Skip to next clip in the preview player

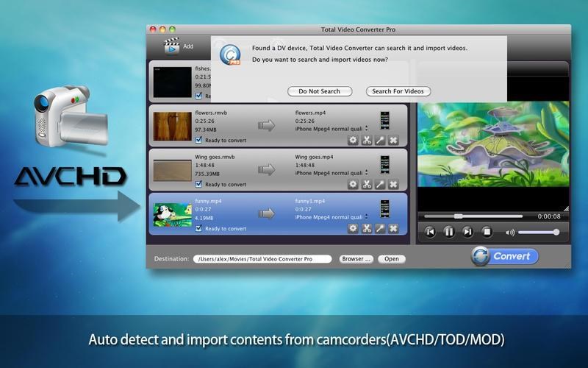click(467, 232)
